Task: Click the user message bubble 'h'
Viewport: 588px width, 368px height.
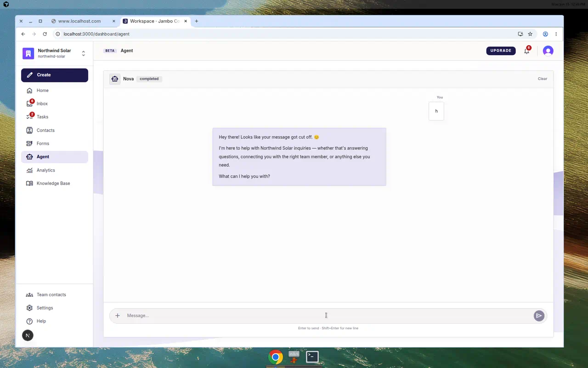Action: point(436,111)
